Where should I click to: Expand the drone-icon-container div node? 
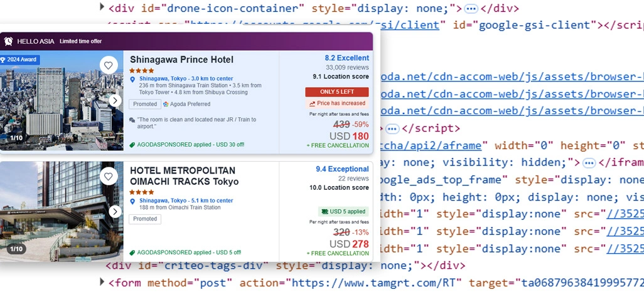pos(102,6)
